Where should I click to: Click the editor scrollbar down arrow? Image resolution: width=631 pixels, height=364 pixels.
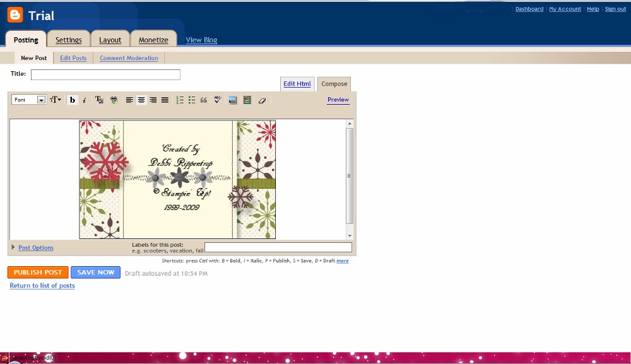(350, 236)
